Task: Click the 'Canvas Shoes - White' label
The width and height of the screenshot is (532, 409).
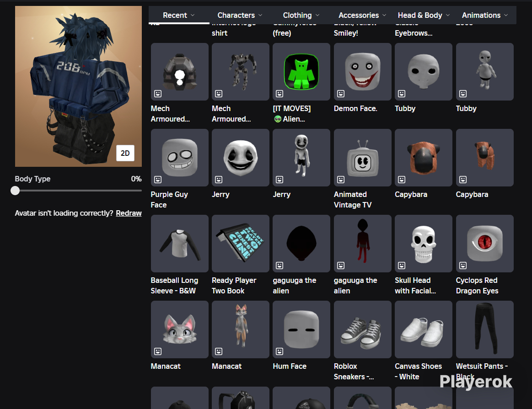Action: [x=419, y=372]
